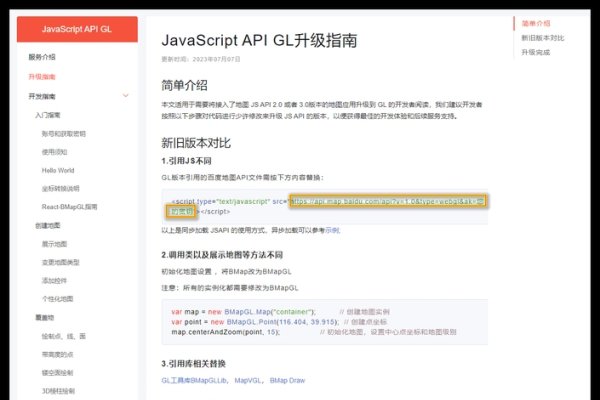Image resolution: width=600 pixels, height=400 pixels.
Task: Click the 2.调用类以及展示地图等方法不同 subheading
Action: click(222, 255)
